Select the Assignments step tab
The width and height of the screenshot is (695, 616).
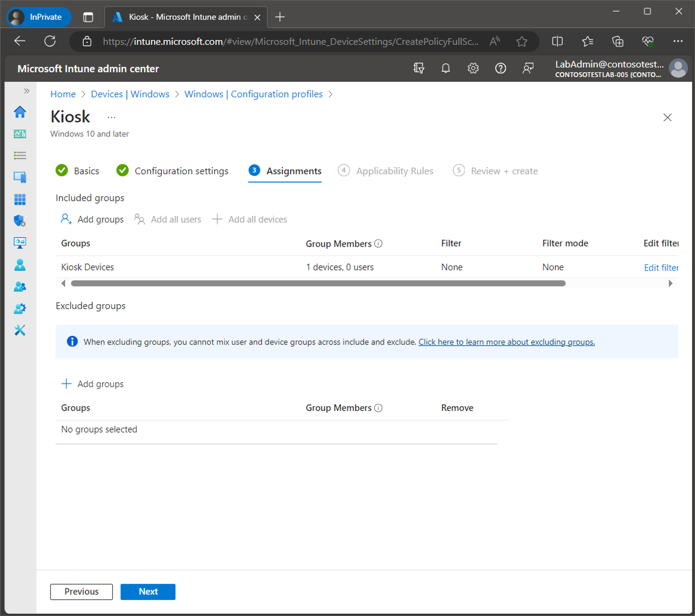(285, 171)
